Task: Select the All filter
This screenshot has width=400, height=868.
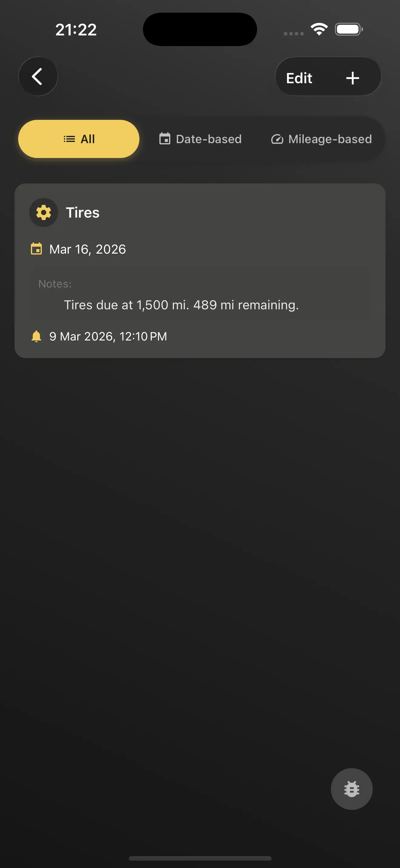Action: pos(78,139)
